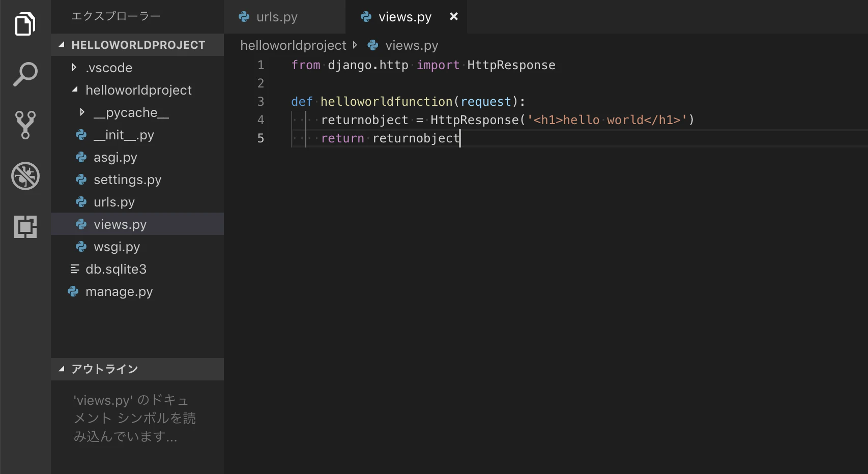Click the Python icon beside manage.py
Image resolution: width=868 pixels, height=474 pixels.
[x=73, y=291]
